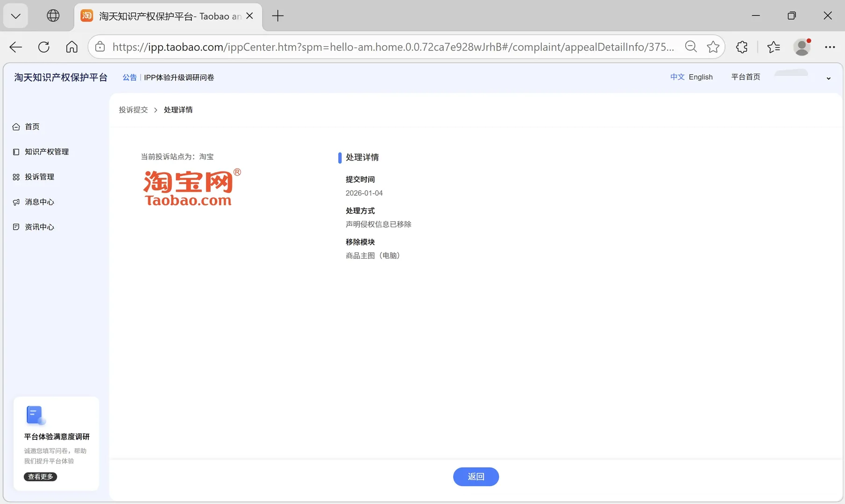The width and height of the screenshot is (845, 504).
Task: Click the address bar URL field
Action: point(393,47)
